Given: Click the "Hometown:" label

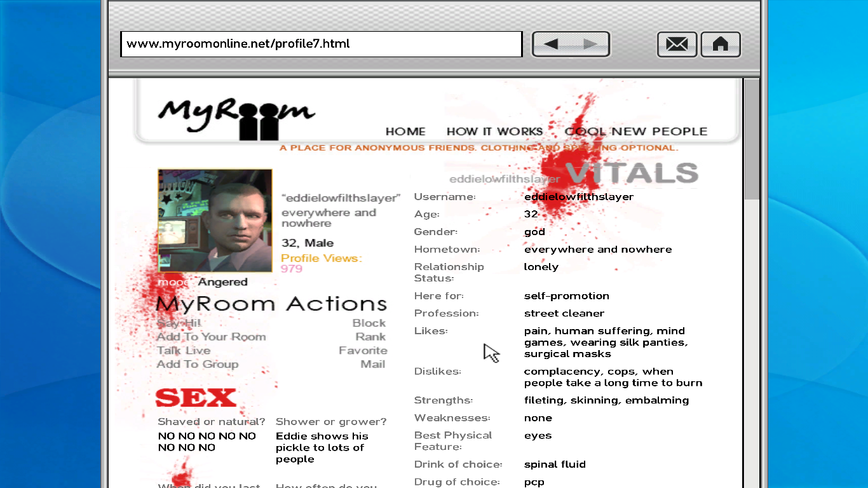Looking at the screenshot, I should point(447,250).
